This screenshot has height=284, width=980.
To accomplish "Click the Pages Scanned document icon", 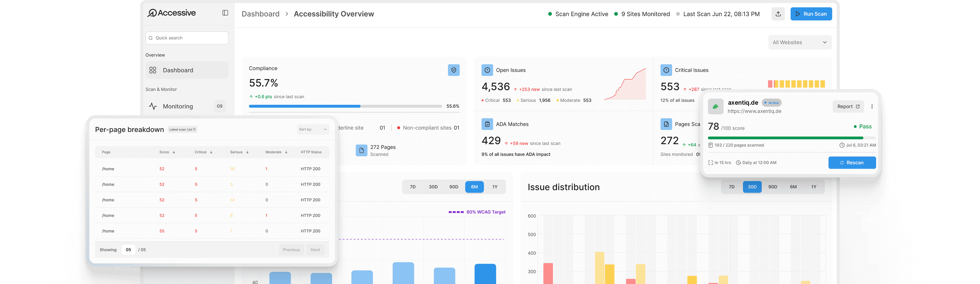I will point(666,124).
